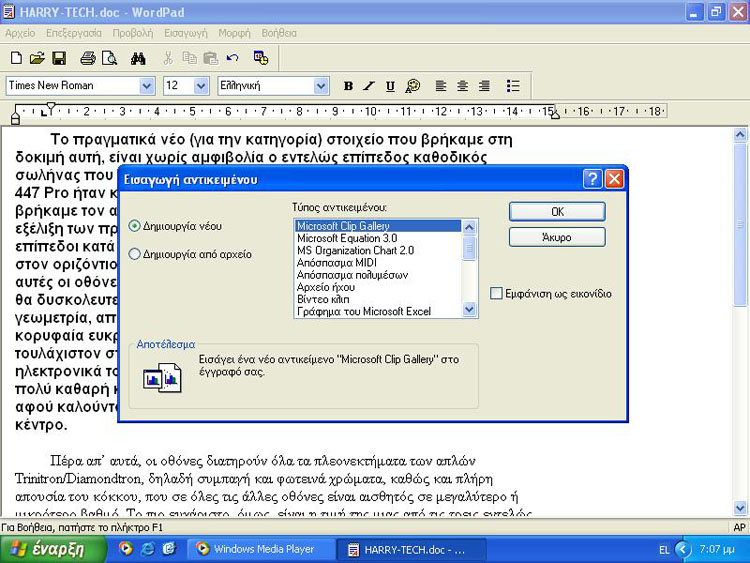The image size is (750, 563).
Task: Open print preview icon
Action: pyautogui.click(x=110, y=58)
